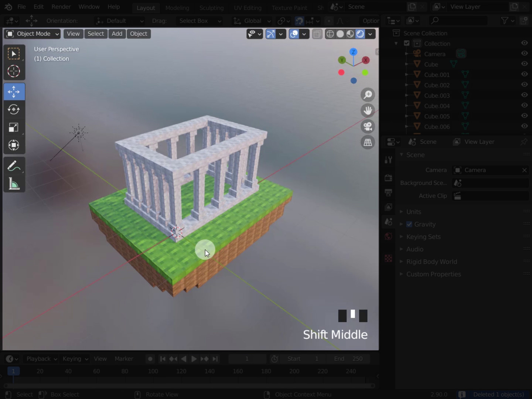This screenshot has height=399, width=532.
Task: Activate the Cursor tool
Action: click(14, 71)
